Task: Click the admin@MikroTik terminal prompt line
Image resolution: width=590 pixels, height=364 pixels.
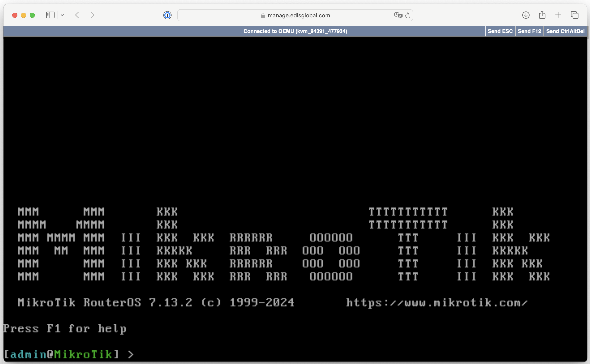Action: 67,354
